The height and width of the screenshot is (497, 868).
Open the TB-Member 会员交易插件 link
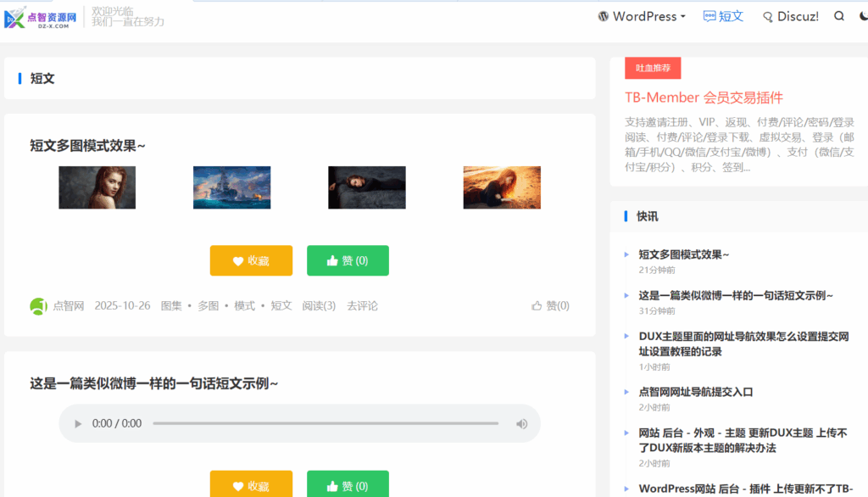(704, 98)
